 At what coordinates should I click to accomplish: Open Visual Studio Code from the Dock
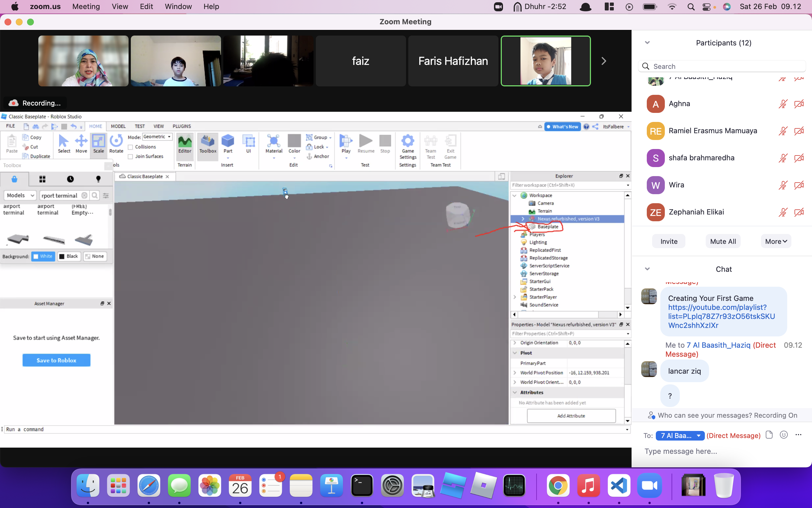click(619, 485)
